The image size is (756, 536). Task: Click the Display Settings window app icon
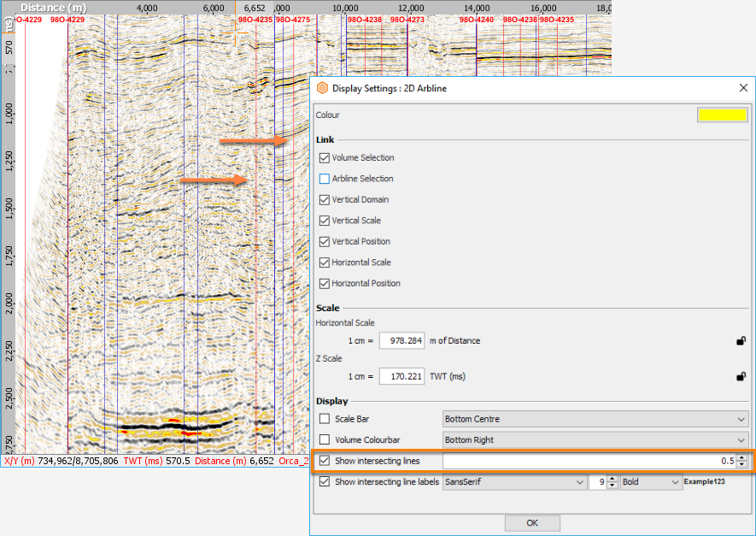pyautogui.click(x=323, y=88)
